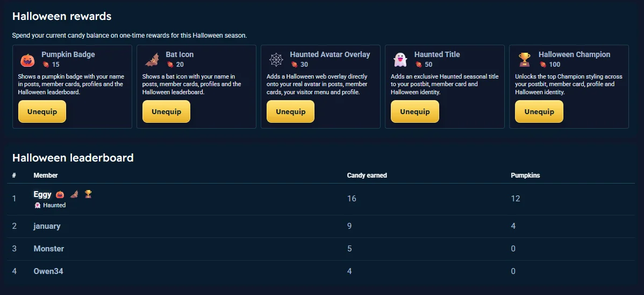Screen dimensions: 644x295
Task: Click the Halloween rewards heading
Action: pos(62,17)
